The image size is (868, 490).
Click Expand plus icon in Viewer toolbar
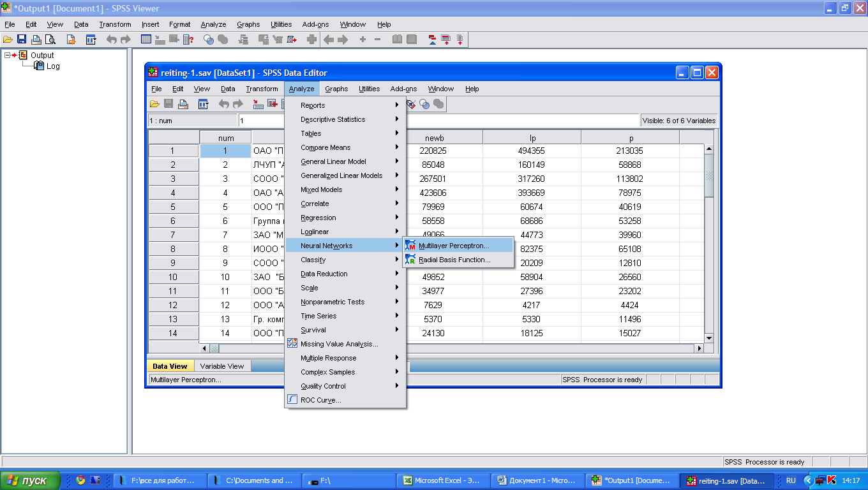363,40
